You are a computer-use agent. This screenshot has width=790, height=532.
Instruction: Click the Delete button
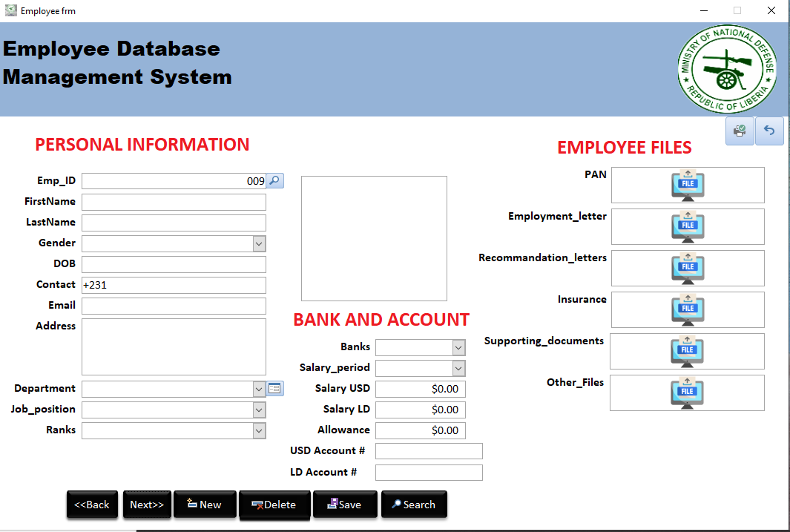[x=274, y=505]
